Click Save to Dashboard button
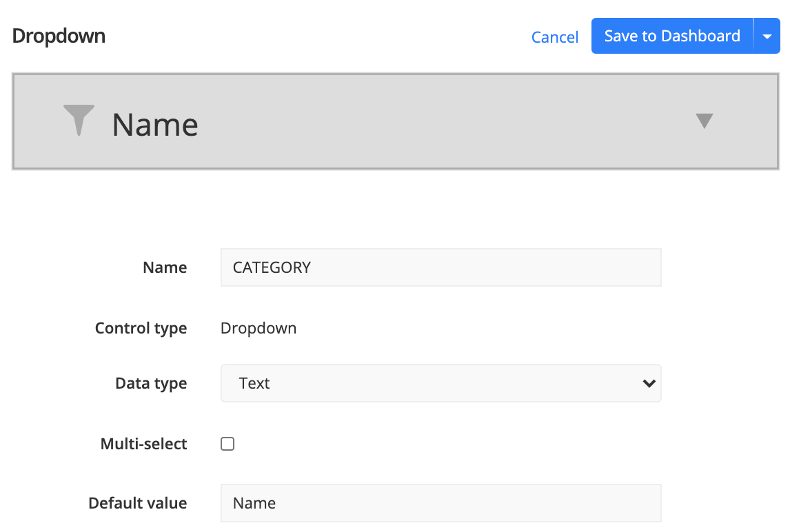The height and width of the screenshot is (532, 790). pyautogui.click(x=672, y=36)
